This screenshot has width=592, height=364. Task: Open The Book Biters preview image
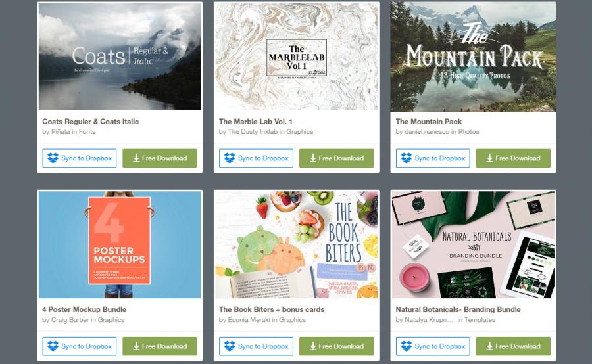click(x=297, y=244)
